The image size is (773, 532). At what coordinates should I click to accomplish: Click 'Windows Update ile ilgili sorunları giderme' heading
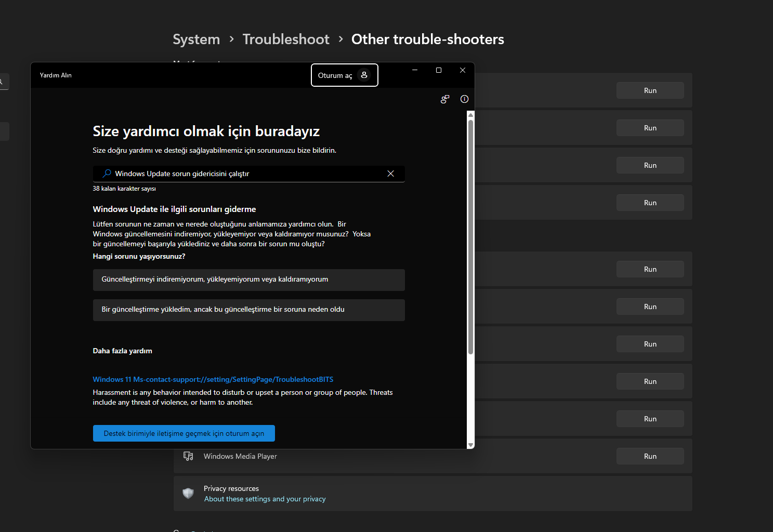point(174,209)
